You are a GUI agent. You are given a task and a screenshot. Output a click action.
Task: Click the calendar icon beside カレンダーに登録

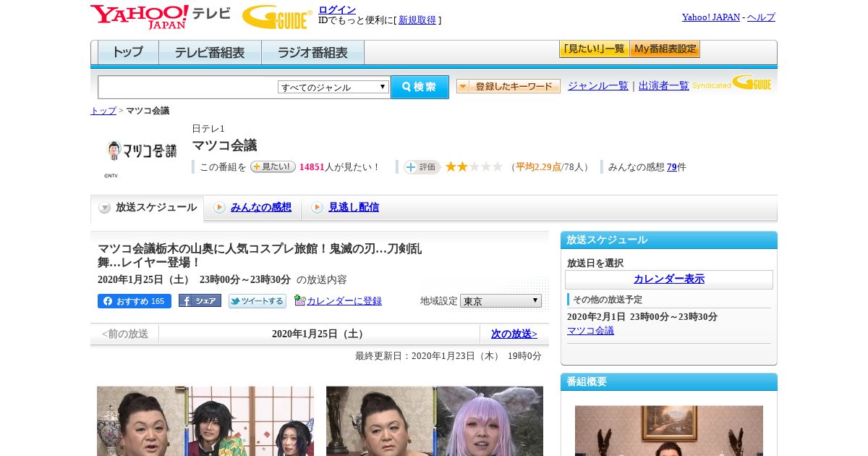(299, 300)
